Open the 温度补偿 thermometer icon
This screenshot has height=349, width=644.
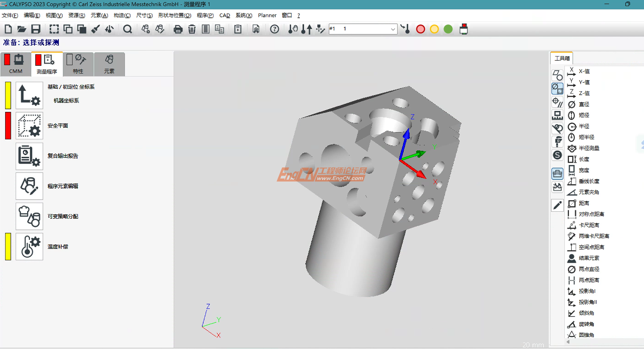(29, 246)
